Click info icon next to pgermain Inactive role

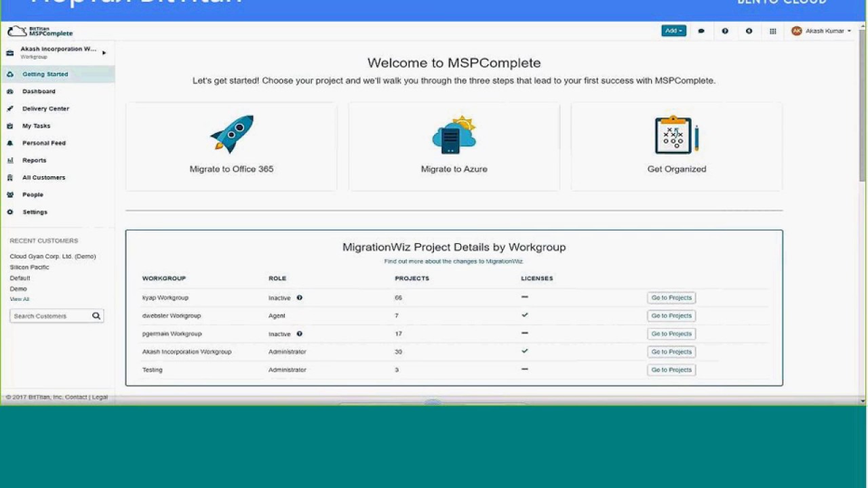299,333
